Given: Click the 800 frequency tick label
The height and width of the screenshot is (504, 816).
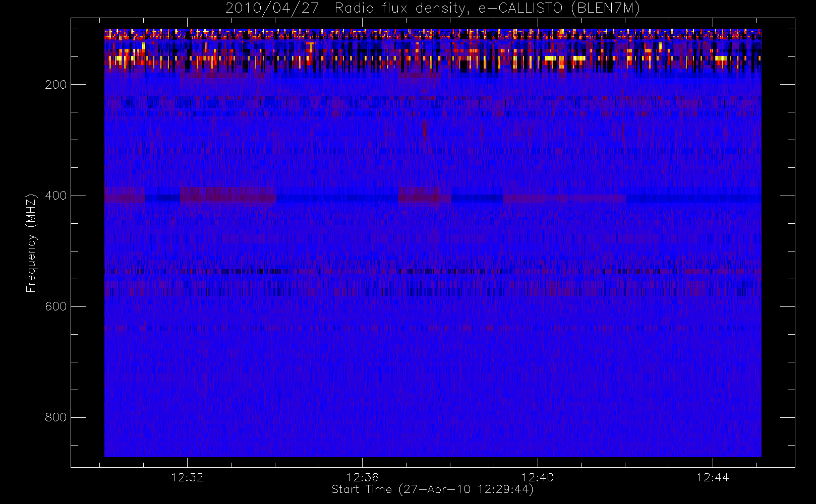Looking at the screenshot, I should click(x=56, y=417).
